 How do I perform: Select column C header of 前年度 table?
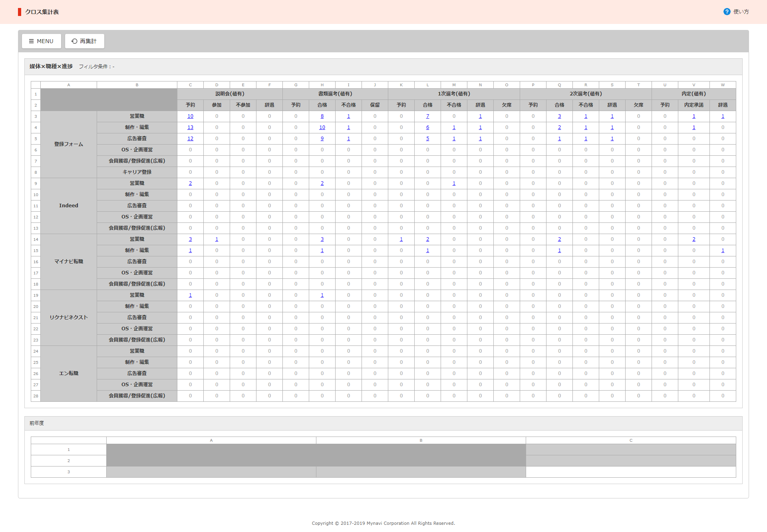point(631,440)
